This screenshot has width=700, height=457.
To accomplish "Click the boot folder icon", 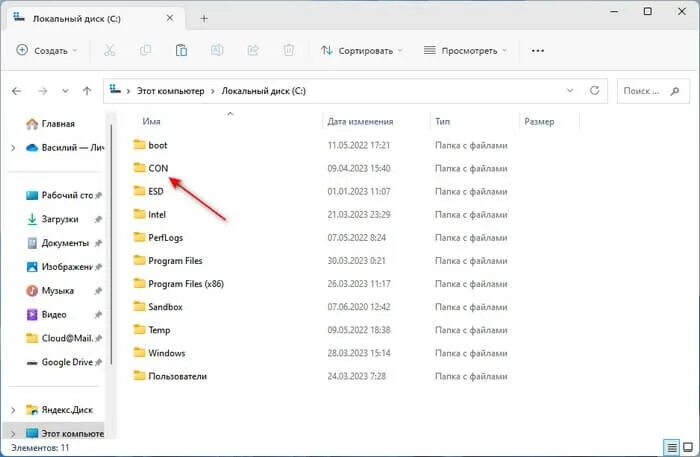I will (140, 145).
